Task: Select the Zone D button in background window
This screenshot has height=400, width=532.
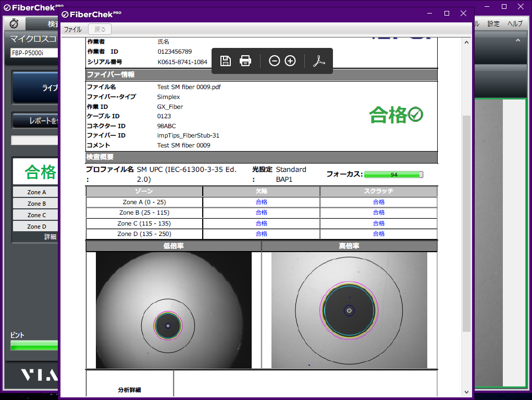Action: click(35, 226)
